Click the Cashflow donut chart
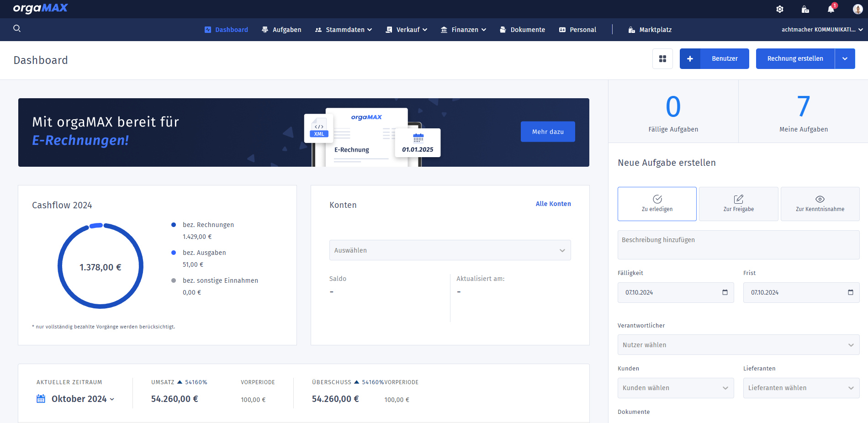Image resolution: width=868 pixels, height=423 pixels. (101, 266)
